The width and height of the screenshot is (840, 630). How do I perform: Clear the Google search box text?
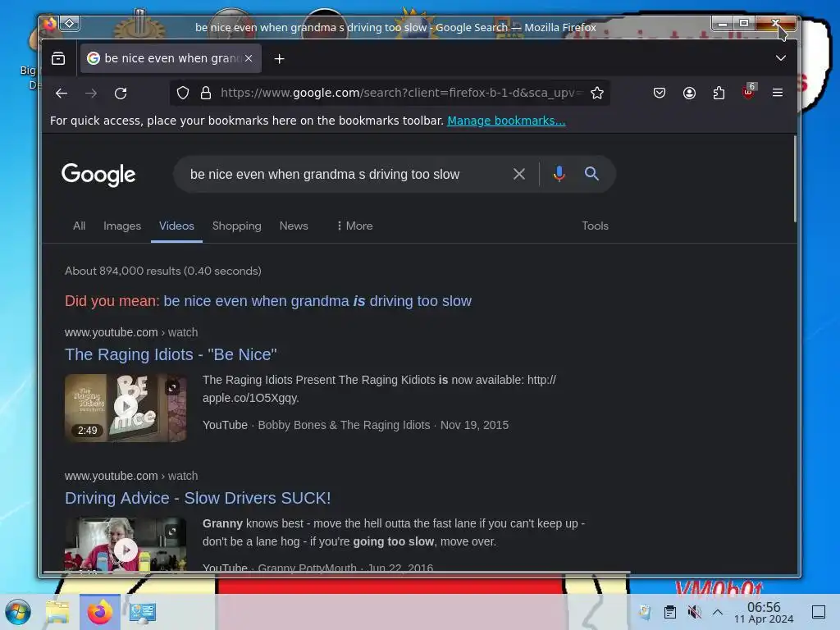[519, 174]
